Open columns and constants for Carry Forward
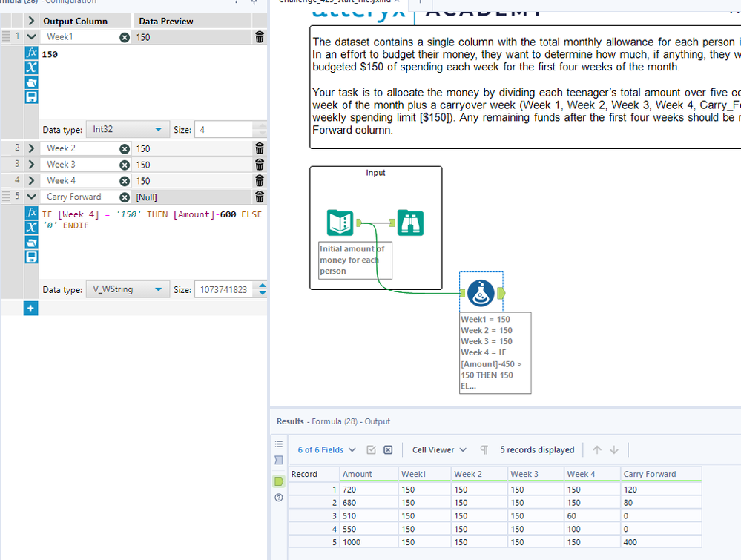This screenshot has height=560, width=741. point(31,227)
